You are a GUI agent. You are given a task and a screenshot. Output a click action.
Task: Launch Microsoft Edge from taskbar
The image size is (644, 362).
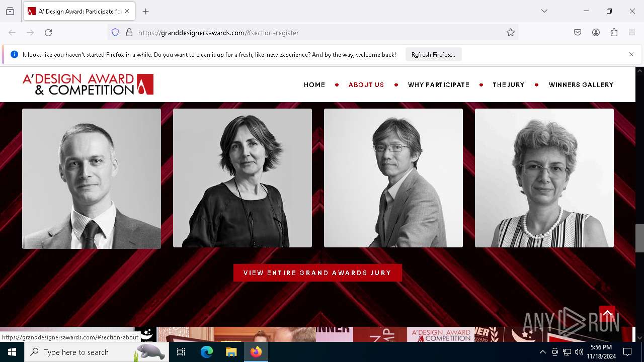207,352
